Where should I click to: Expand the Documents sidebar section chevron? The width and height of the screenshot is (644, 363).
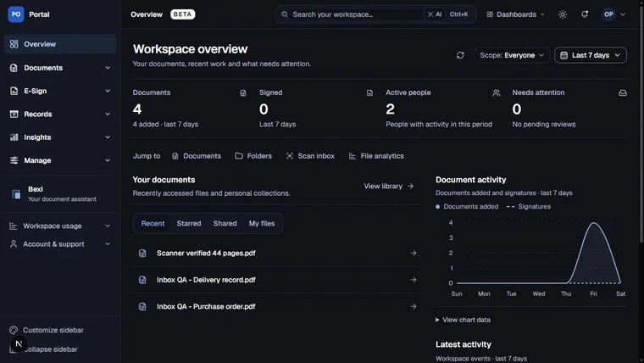tap(108, 68)
